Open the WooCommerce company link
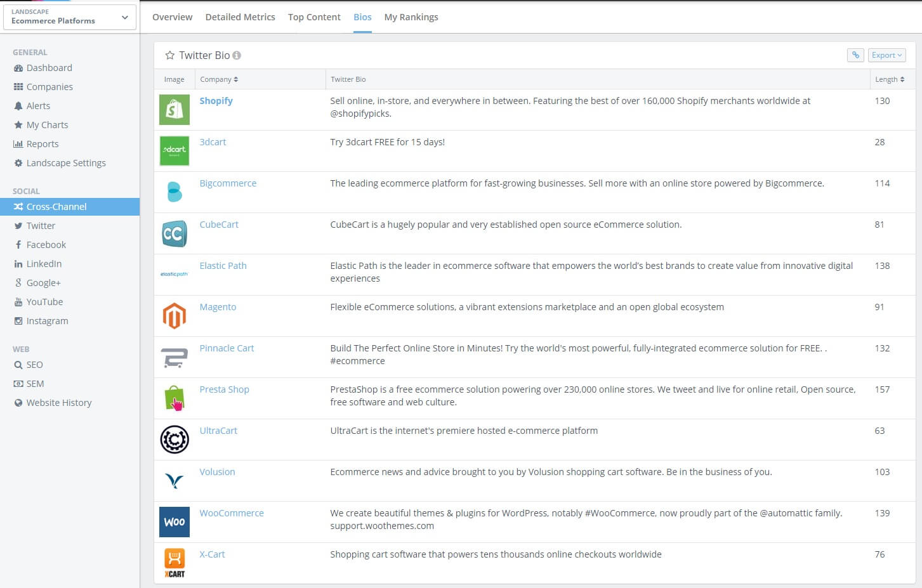Viewport: 922px width, 588px height. point(232,513)
